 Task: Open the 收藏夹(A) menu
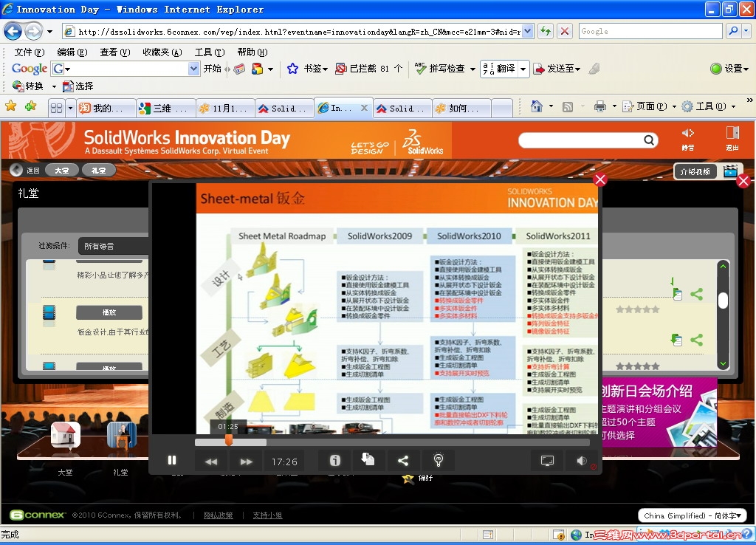coord(162,52)
